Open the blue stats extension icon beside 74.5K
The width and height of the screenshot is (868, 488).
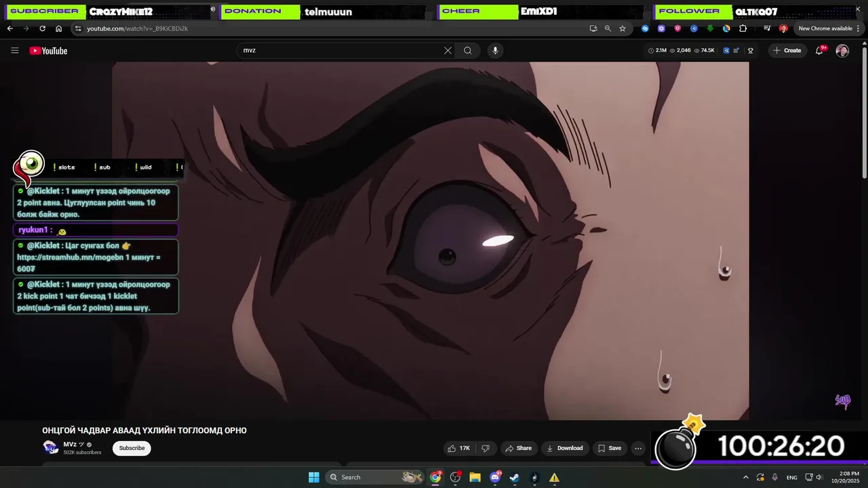point(726,51)
